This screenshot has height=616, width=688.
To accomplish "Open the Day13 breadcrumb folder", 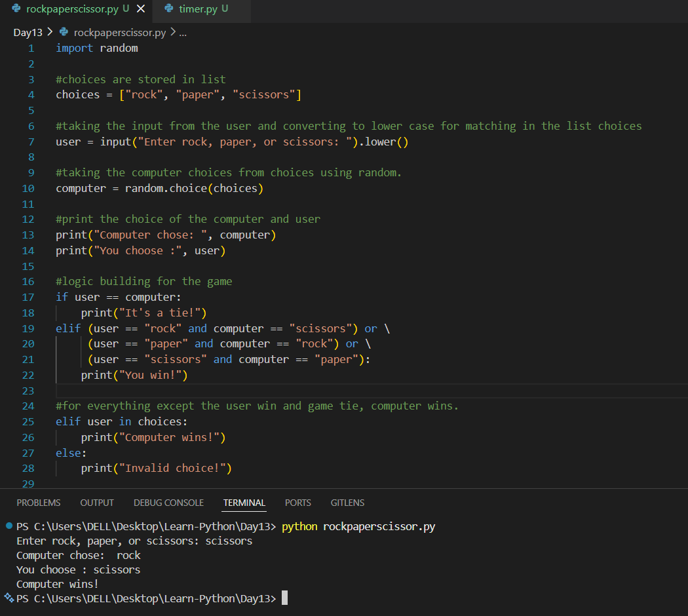I will click(28, 33).
